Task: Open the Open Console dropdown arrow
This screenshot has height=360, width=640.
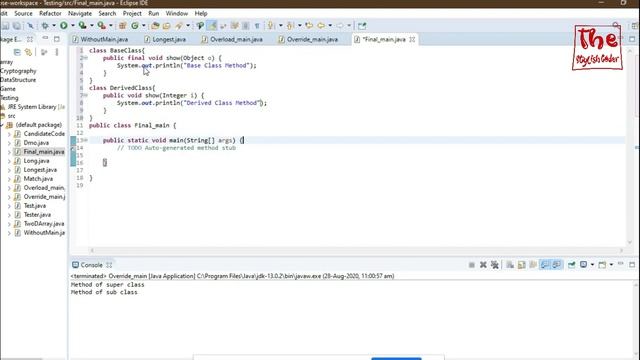Action: click(611, 265)
